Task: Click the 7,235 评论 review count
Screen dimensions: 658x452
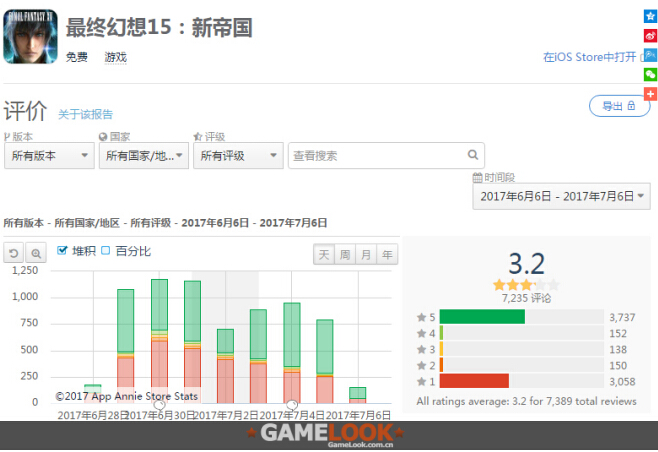Action: pyautogui.click(x=527, y=298)
